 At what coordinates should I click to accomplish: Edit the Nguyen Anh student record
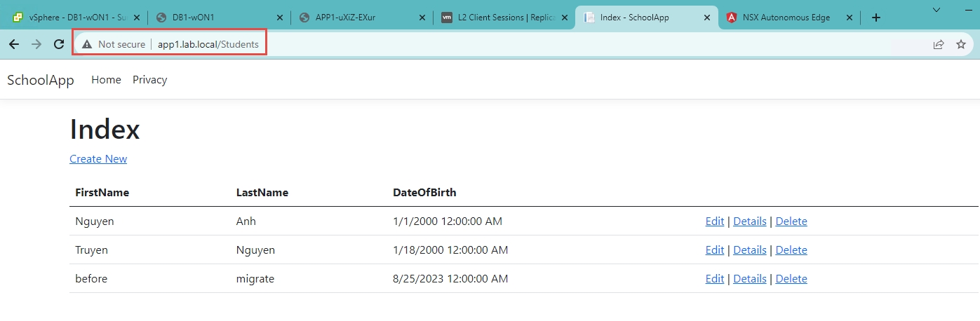[714, 221]
